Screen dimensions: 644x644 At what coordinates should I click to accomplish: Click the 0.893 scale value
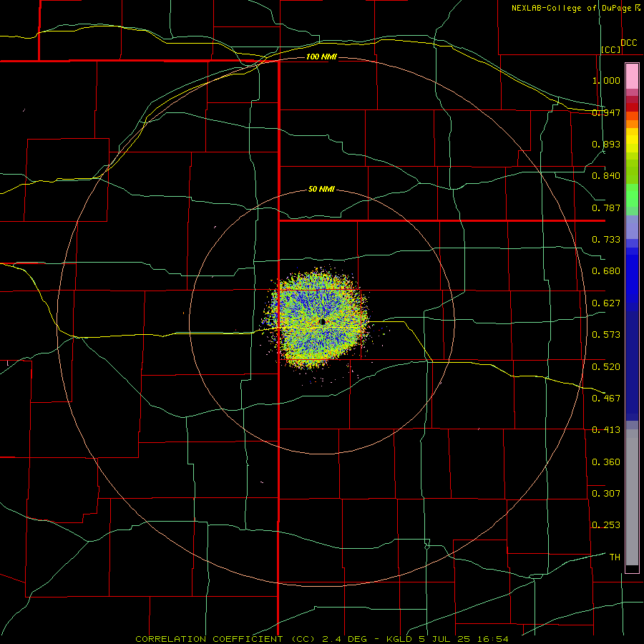tap(606, 144)
